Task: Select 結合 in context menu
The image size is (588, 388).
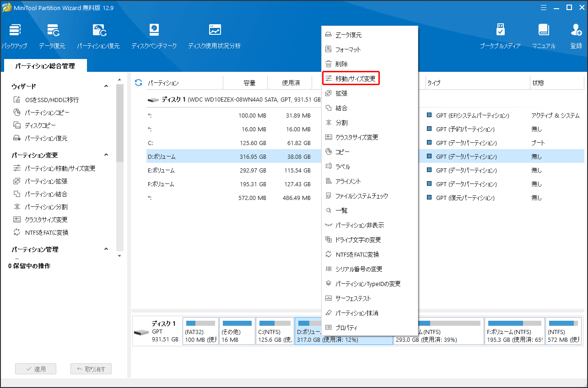Action: point(370,108)
